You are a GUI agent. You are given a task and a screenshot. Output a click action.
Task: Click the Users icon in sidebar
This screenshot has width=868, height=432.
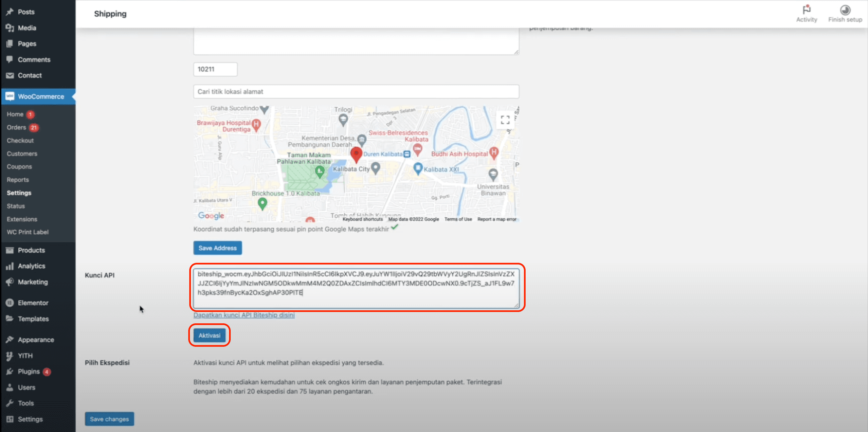coord(10,387)
